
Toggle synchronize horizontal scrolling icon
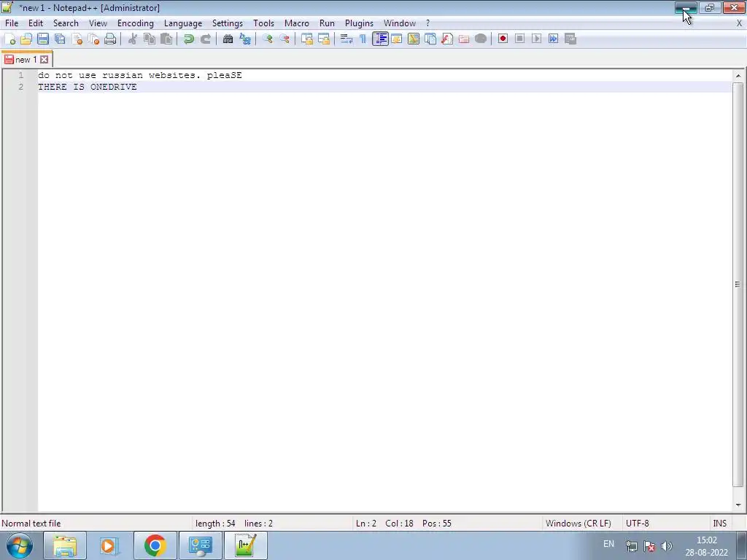(x=324, y=39)
